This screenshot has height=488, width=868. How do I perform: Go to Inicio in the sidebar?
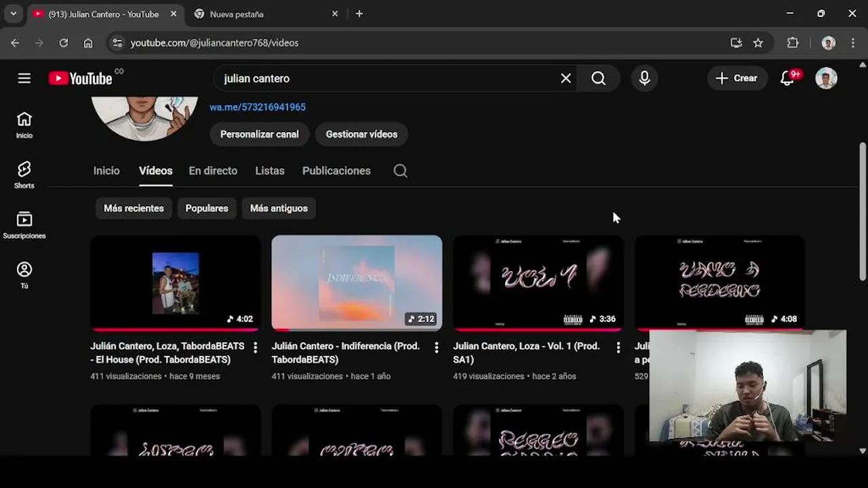click(24, 125)
